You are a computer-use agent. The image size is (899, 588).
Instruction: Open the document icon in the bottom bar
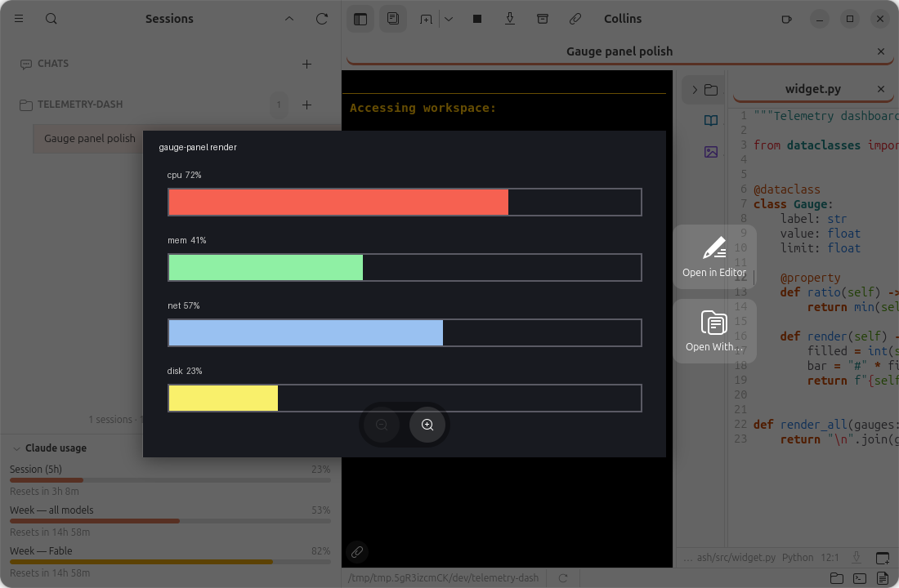pyautogui.click(x=883, y=578)
